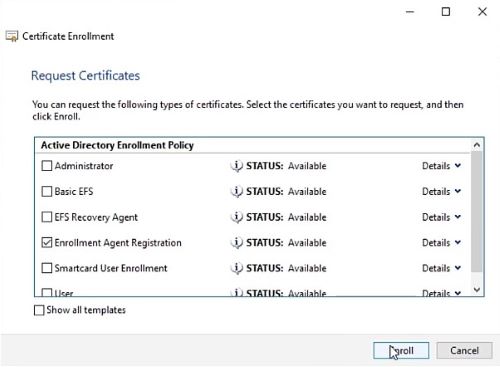Screen dimensions: 500x367
Task: Check the Administrator certificate checkbox
Action: click(x=47, y=166)
